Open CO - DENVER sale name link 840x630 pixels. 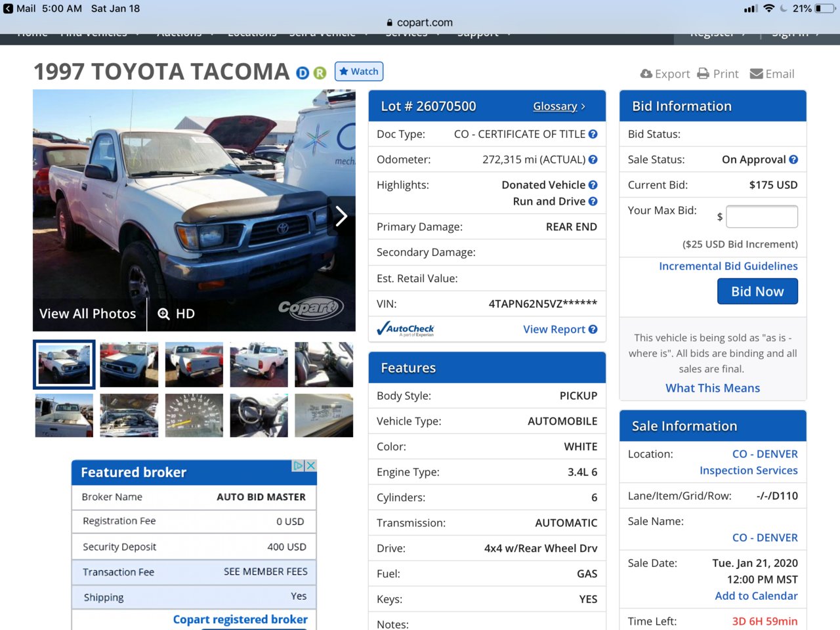point(765,537)
